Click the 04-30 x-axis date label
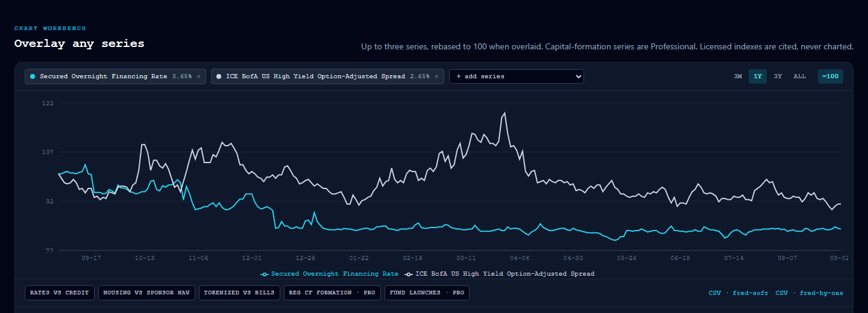This screenshot has width=868, height=313. (x=573, y=258)
